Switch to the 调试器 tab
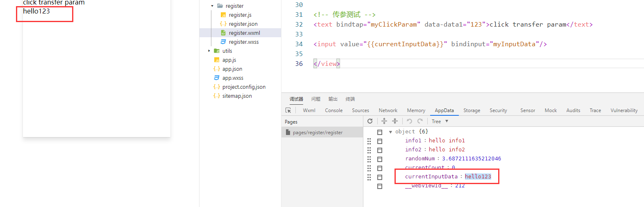The height and width of the screenshot is (207, 644). [296, 99]
